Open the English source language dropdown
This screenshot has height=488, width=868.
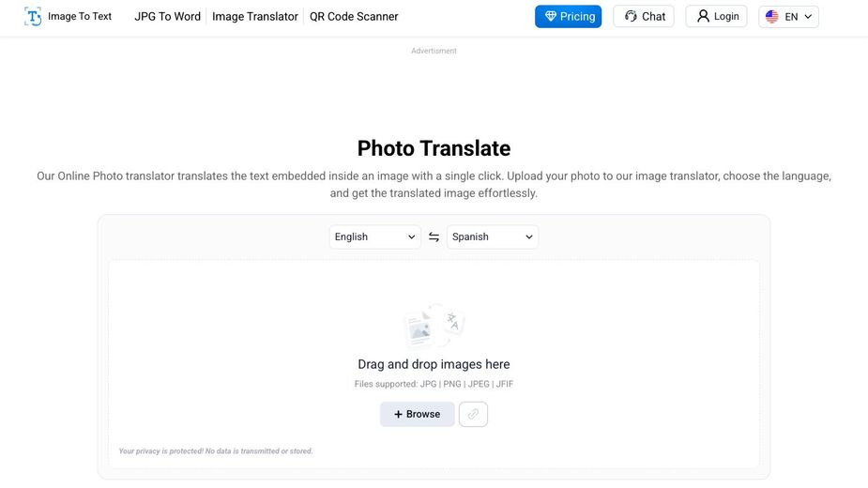pyautogui.click(x=374, y=237)
